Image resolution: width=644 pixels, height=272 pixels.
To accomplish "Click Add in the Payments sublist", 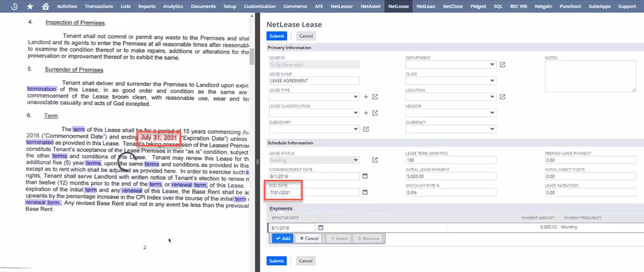I will (x=282, y=239).
